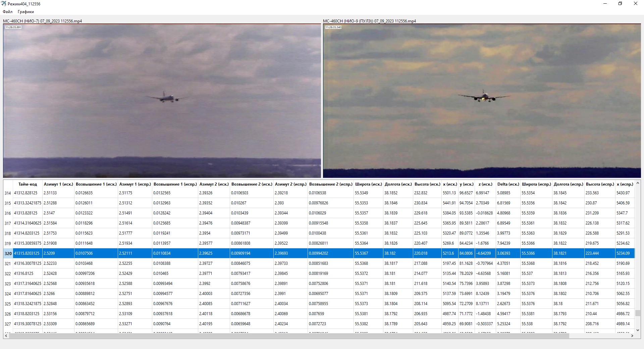Select the Высота (исх.) column header

[x=427, y=184]
